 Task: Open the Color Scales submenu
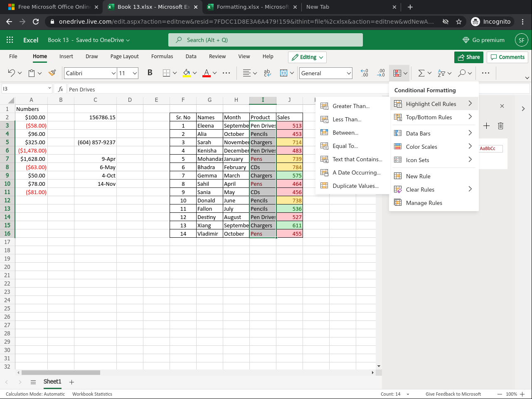coord(434,147)
